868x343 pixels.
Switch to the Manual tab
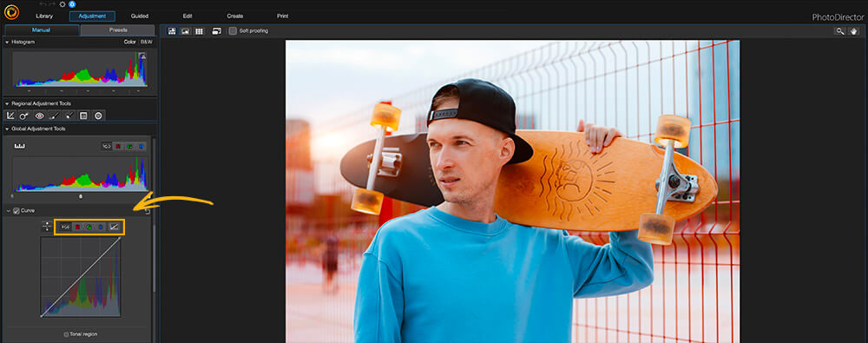coord(42,30)
